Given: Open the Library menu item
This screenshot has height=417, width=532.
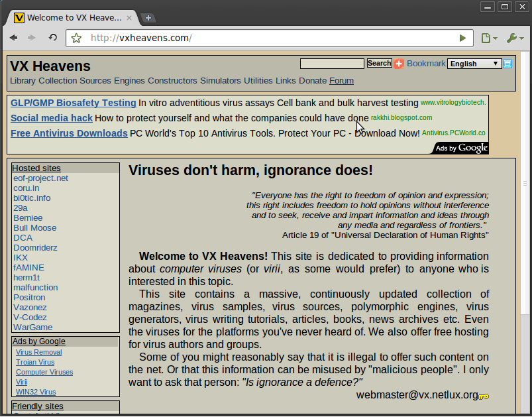Looking at the screenshot, I should pos(23,81).
